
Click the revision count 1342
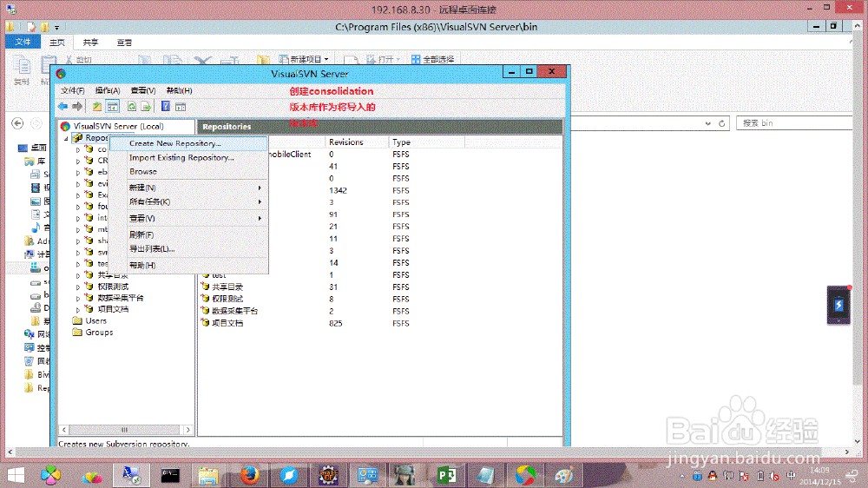click(x=338, y=190)
